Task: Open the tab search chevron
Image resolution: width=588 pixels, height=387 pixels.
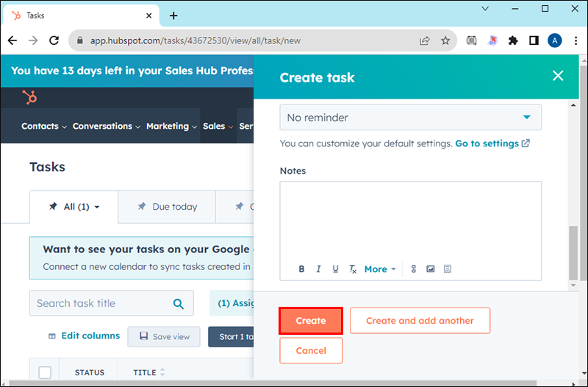Action: (x=485, y=9)
